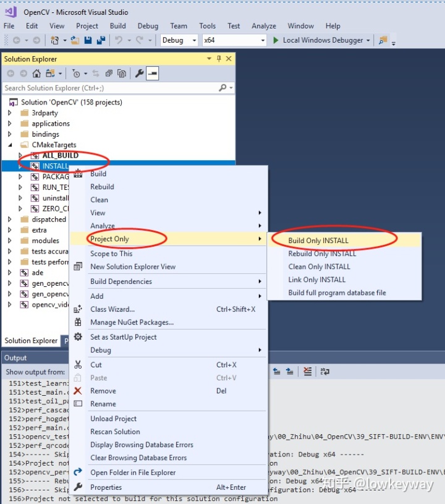
Task: Select Build Only INSTALL in submenu
Action: (344, 241)
